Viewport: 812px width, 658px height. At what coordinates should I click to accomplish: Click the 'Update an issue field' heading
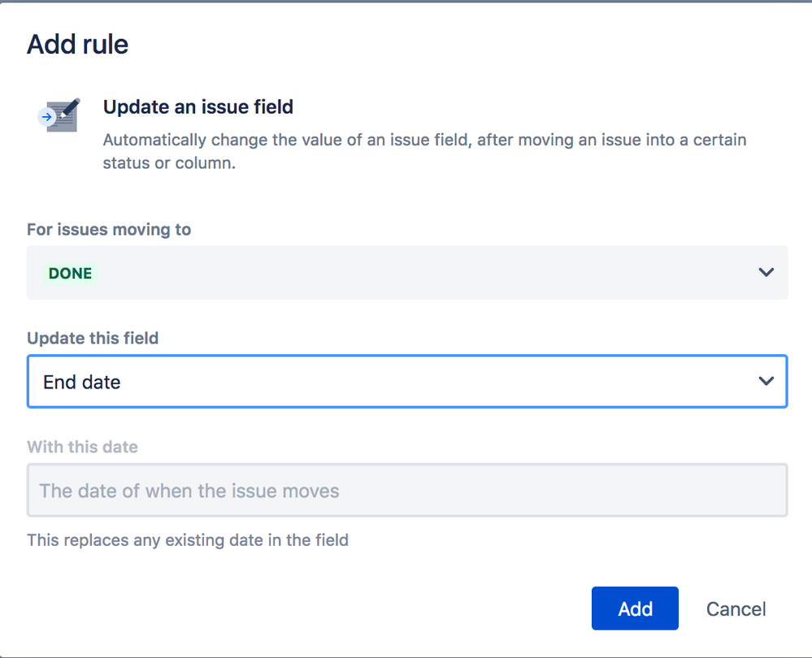[198, 106]
